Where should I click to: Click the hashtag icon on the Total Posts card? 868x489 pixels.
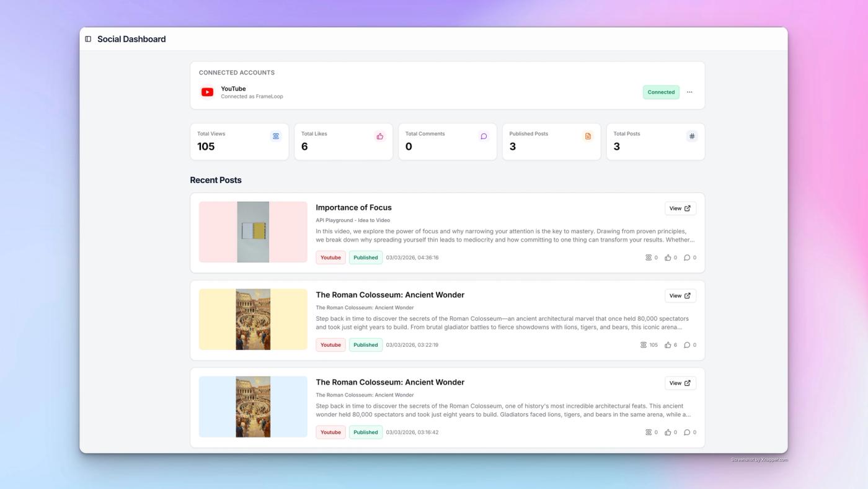(x=691, y=136)
